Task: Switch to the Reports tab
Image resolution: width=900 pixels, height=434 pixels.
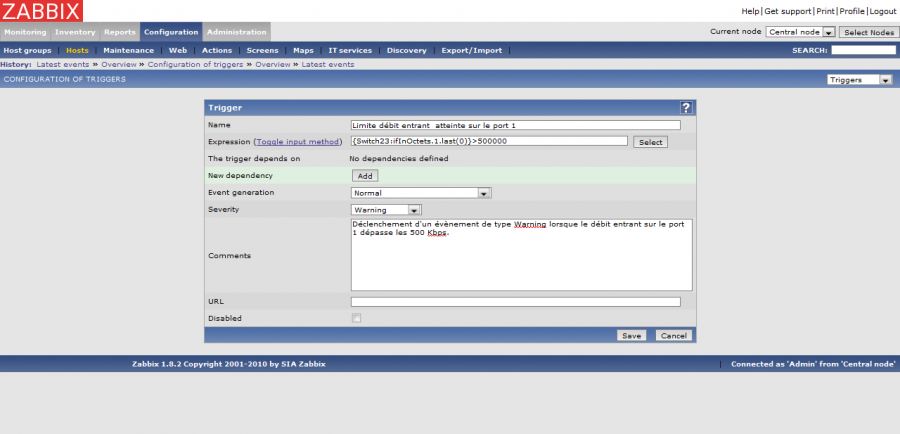Action: (x=119, y=32)
